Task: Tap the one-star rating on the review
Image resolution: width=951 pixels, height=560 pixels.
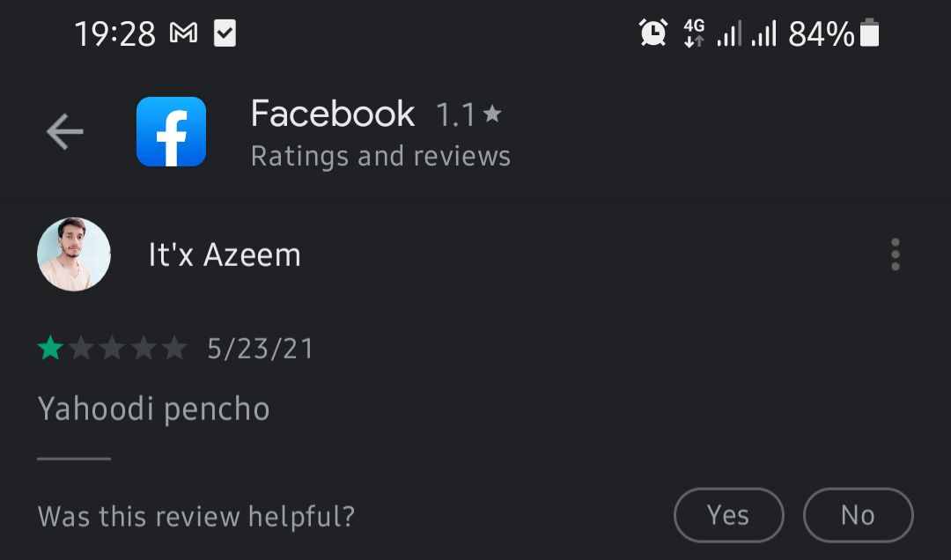Action: click(x=52, y=347)
